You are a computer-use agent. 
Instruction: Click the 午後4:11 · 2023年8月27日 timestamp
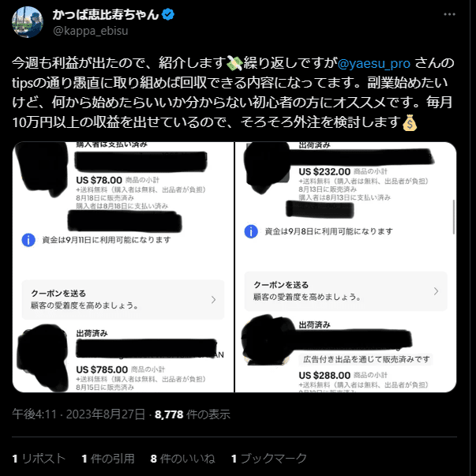tap(79, 414)
